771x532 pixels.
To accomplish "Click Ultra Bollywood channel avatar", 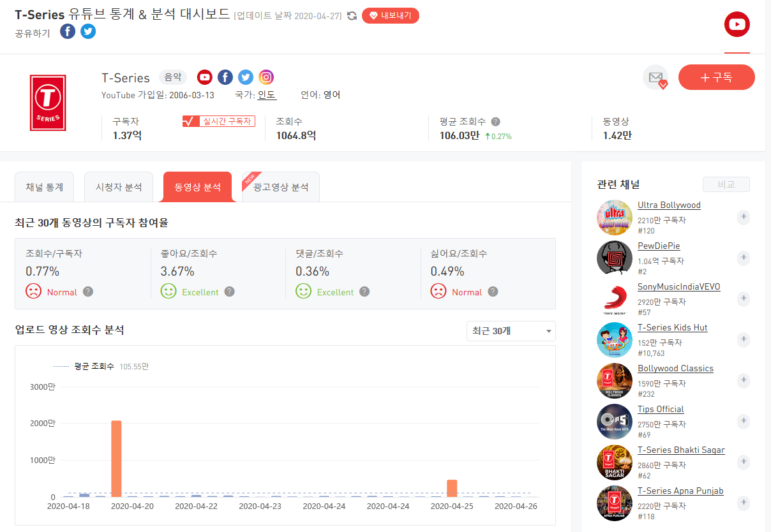I will (615, 218).
